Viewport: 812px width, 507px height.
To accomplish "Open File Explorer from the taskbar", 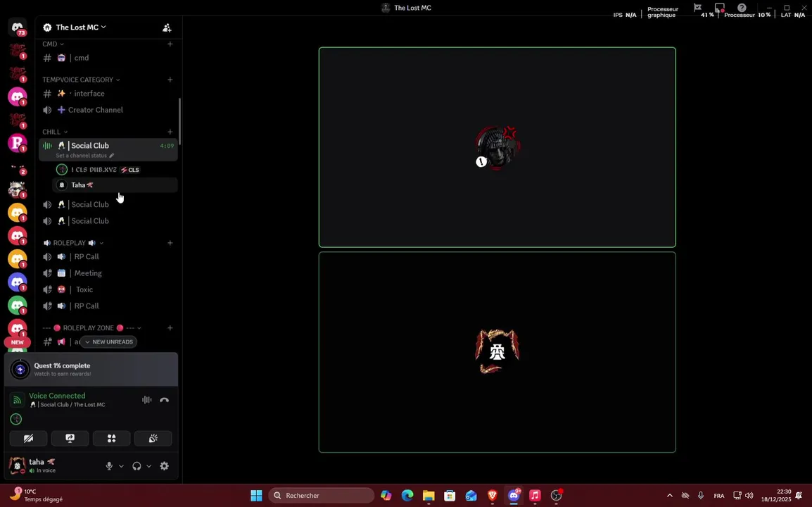I will tap(429, 496).
